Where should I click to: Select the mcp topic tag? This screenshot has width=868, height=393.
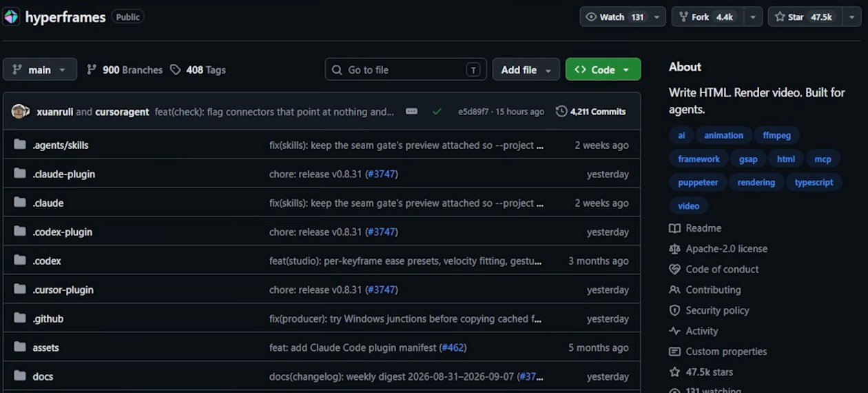click(823, 159)
